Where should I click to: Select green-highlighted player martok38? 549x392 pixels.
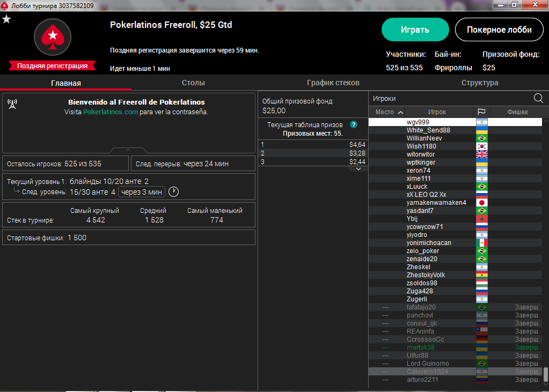(x=456, y=347)
